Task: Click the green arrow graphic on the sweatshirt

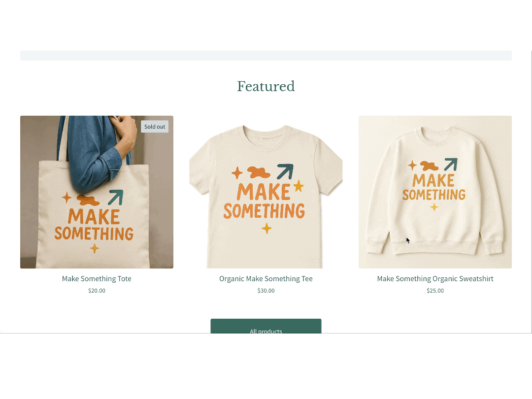Action: [451, 164]
